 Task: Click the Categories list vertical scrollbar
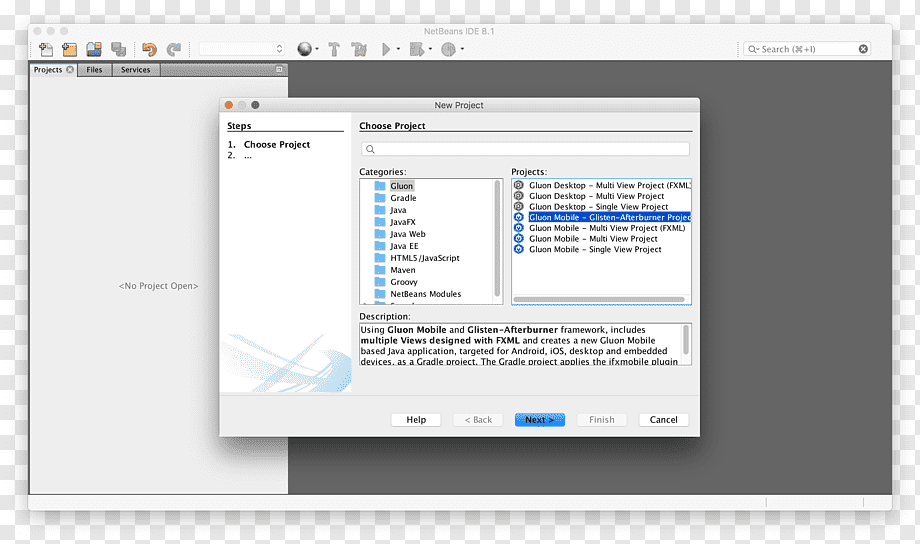pos(498,238)
